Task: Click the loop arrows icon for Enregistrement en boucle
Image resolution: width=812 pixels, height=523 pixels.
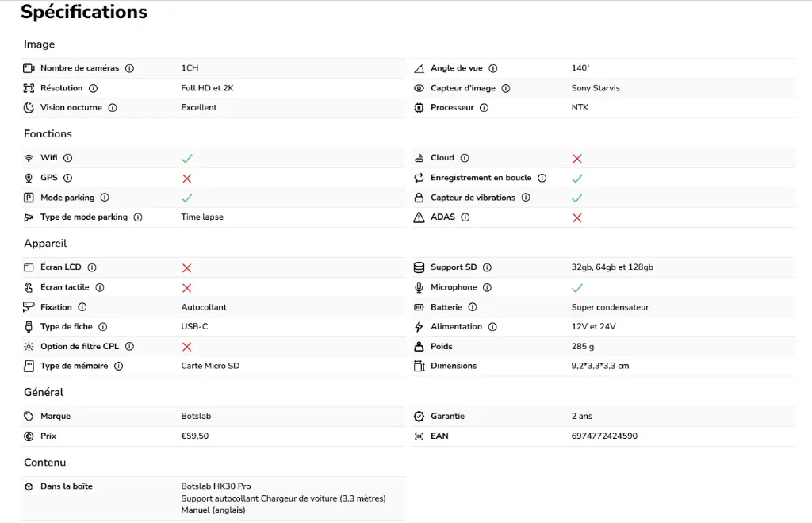Action: [419, 178]
